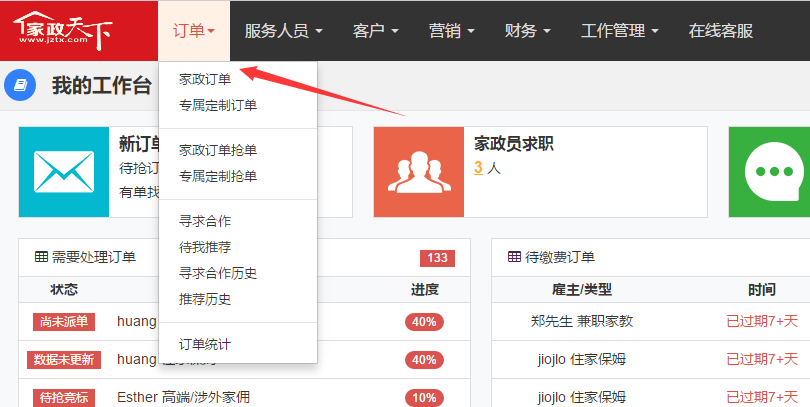Click table icon beside 需要处理订单

pyautogui.click(x=41, y=257)
